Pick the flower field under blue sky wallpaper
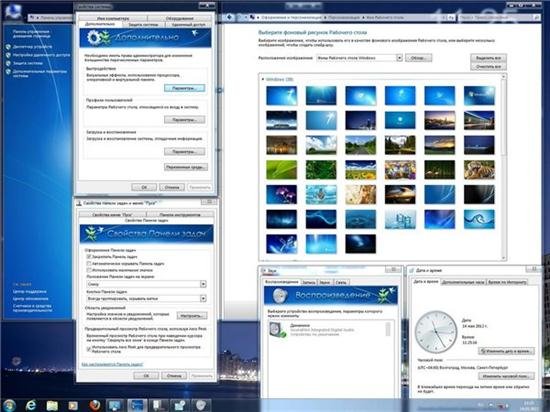The image size is (550, 412). 361,170
